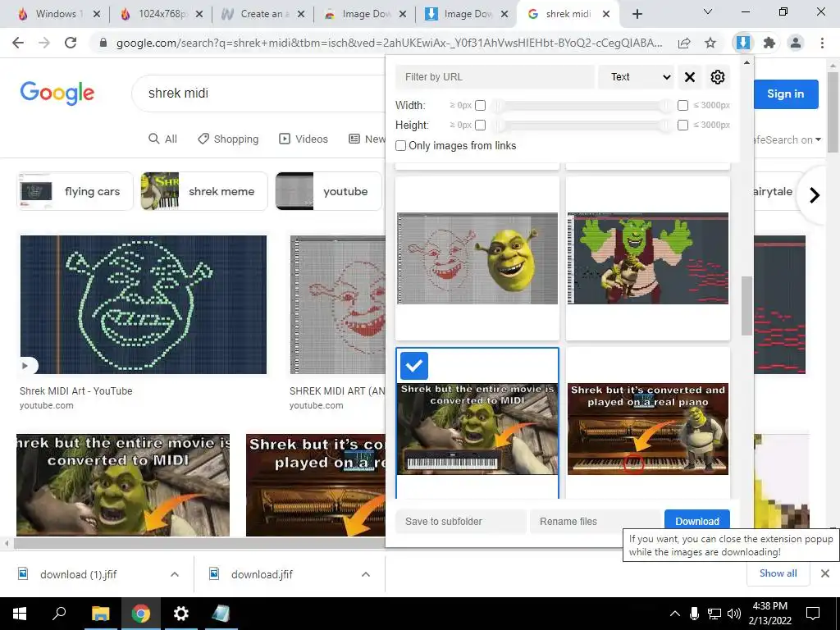840x630 pixels.
Task: Select the pixel-art Shrek piano roll image in popup
Action: (x=648, y=258)
